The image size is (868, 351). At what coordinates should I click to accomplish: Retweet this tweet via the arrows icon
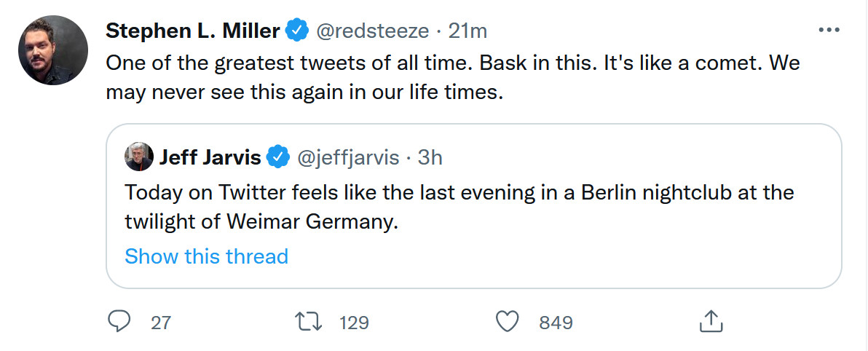[311, 321]
